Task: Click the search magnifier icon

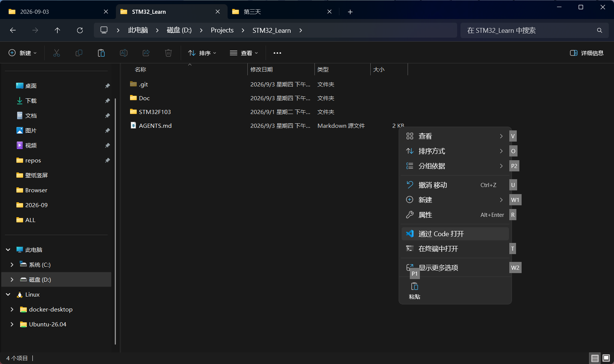Action: (x=599, y=30)
